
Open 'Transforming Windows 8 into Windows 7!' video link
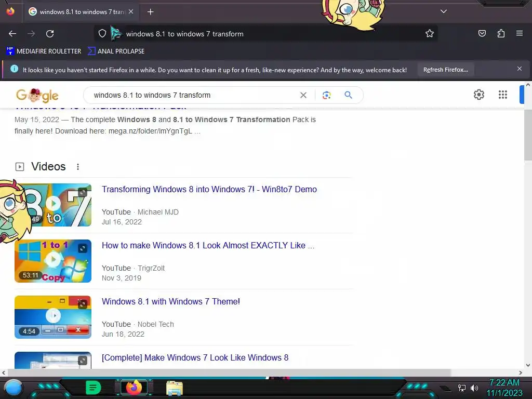(209, 189)
